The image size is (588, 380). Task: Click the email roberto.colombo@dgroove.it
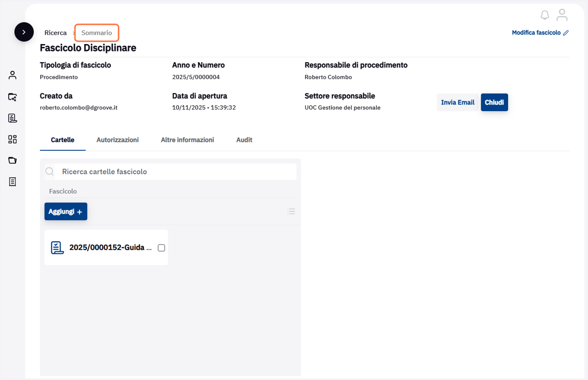(x=78, y=108)
